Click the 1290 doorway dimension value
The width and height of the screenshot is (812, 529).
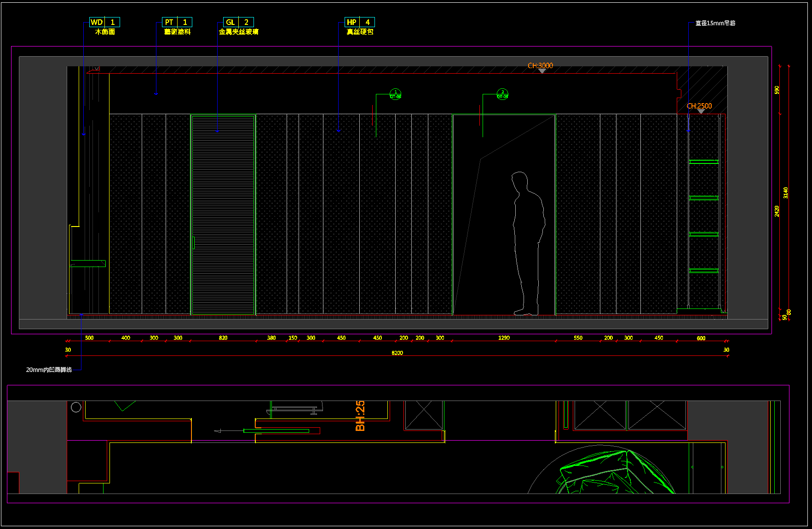tap(504, 338)
